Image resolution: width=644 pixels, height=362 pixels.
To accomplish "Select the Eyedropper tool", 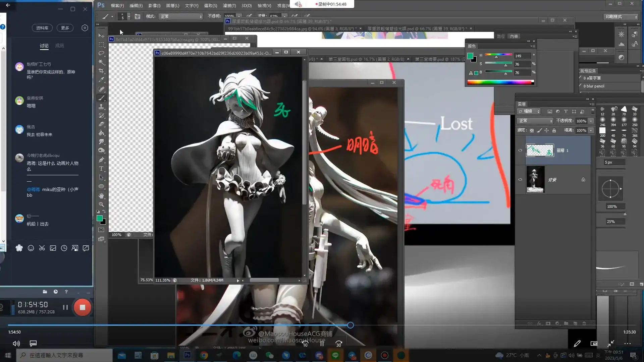I will (x=101, y=79).
